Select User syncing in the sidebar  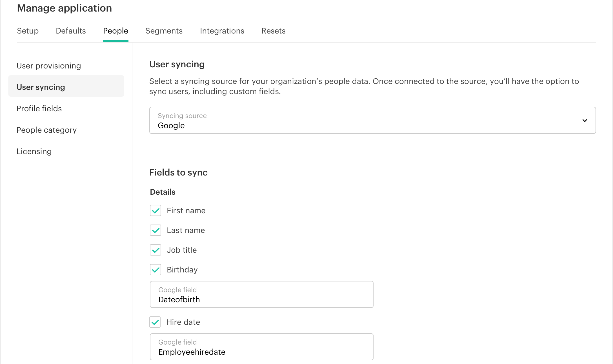(66, 86)
